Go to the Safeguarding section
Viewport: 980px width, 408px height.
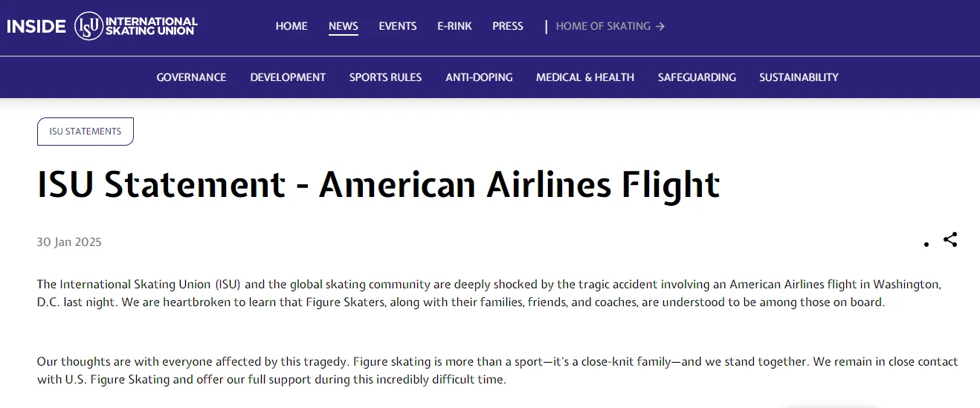click(697, 77)
